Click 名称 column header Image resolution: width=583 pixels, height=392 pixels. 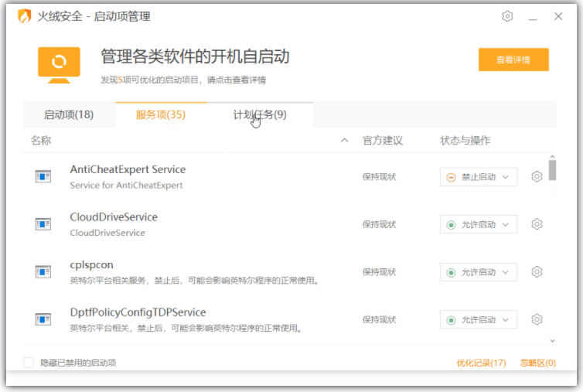tap(41, 141)
